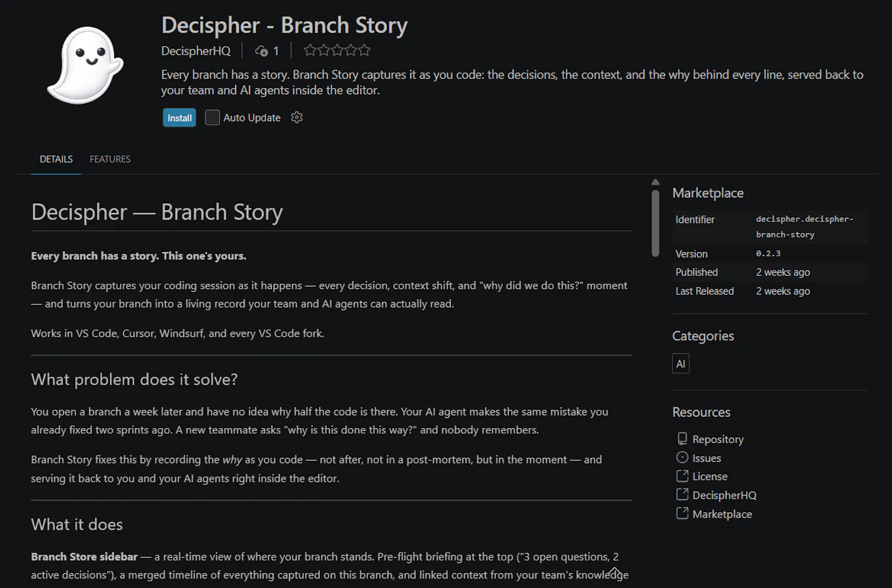892x588 pixels.
Task: Click the Identifier label
Action: point(695,220)
